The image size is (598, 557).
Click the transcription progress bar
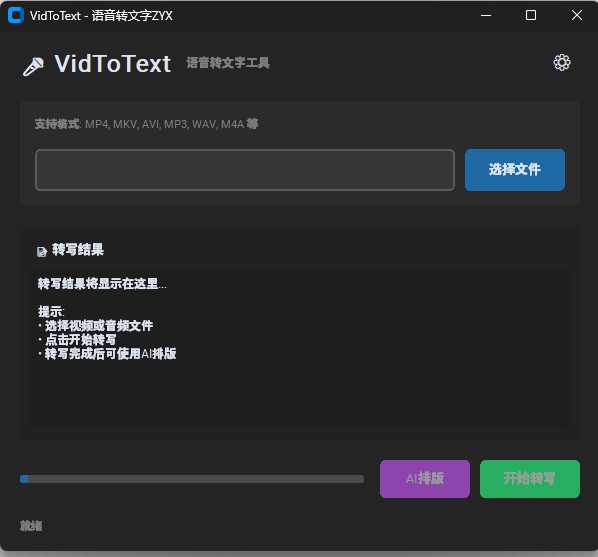click(x=192, y=479)
